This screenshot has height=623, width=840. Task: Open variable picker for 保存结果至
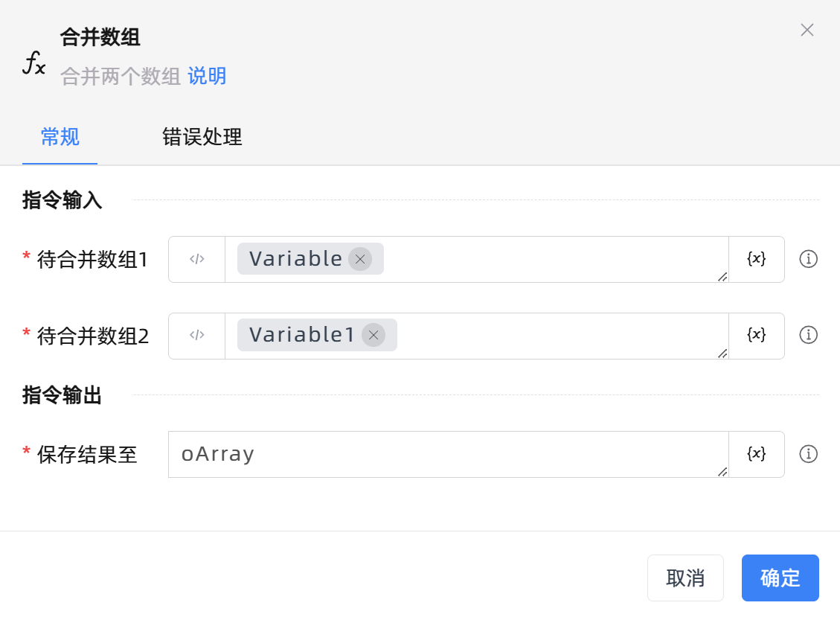point(756,454)
